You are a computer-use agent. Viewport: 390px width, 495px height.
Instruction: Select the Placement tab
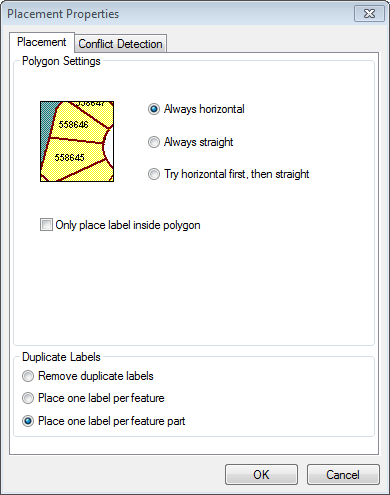tap(42, 42)
